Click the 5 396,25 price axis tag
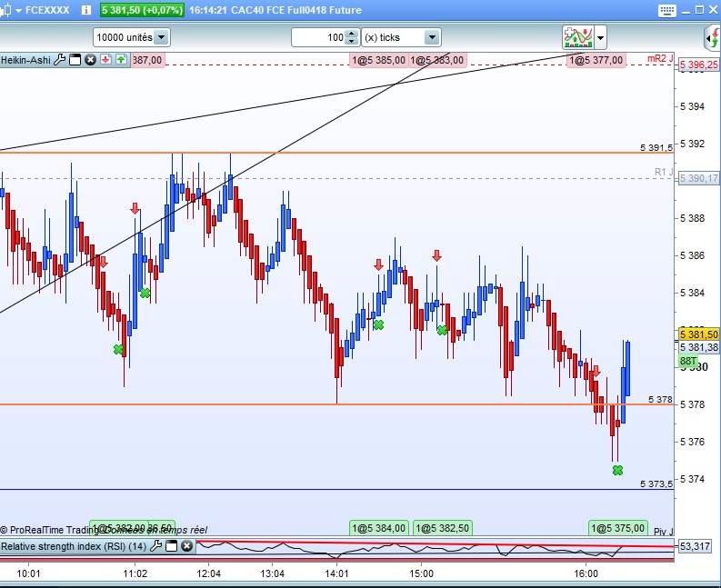Viewport: 721px width, 588px height. point(698,65)
